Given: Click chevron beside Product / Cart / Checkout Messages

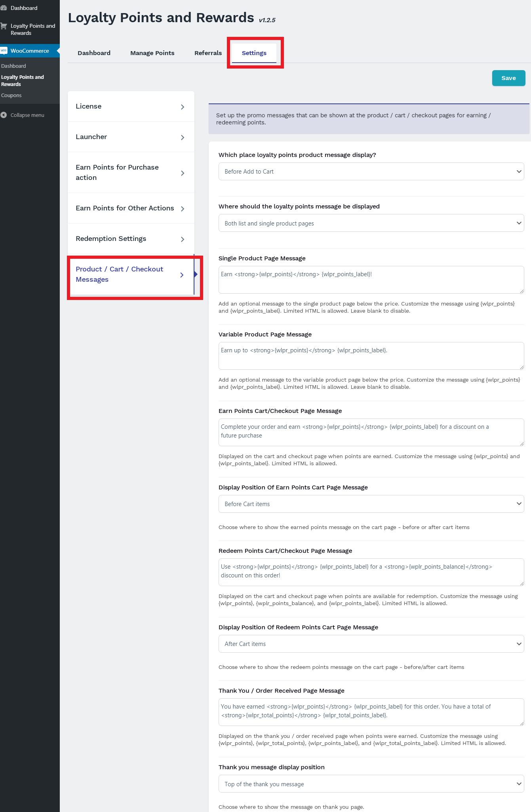Looking at the screenshot, I should coord(182,275).
